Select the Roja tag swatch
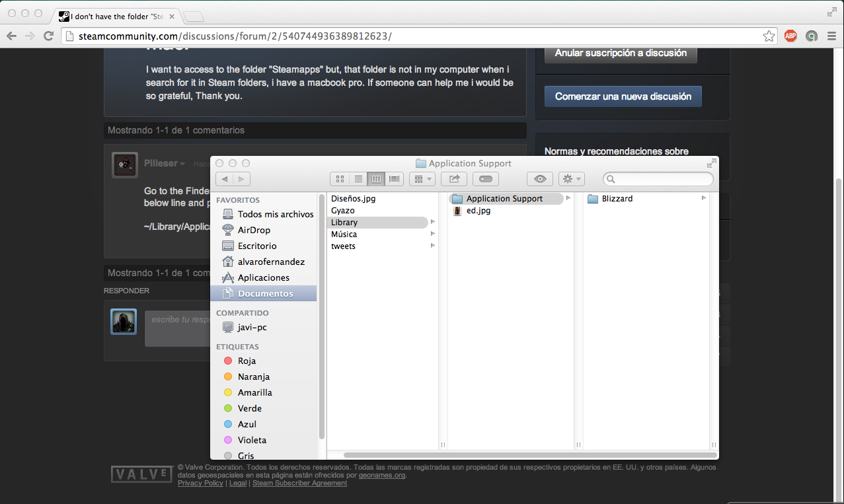This screenshot has height=504, width=844. click(x=228, y=361)
